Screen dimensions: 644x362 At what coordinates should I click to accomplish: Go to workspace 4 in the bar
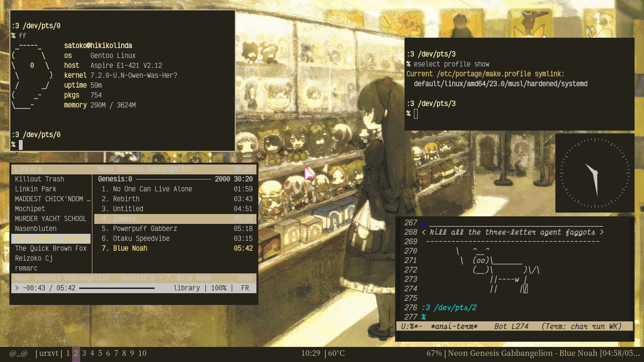point(92,353)
